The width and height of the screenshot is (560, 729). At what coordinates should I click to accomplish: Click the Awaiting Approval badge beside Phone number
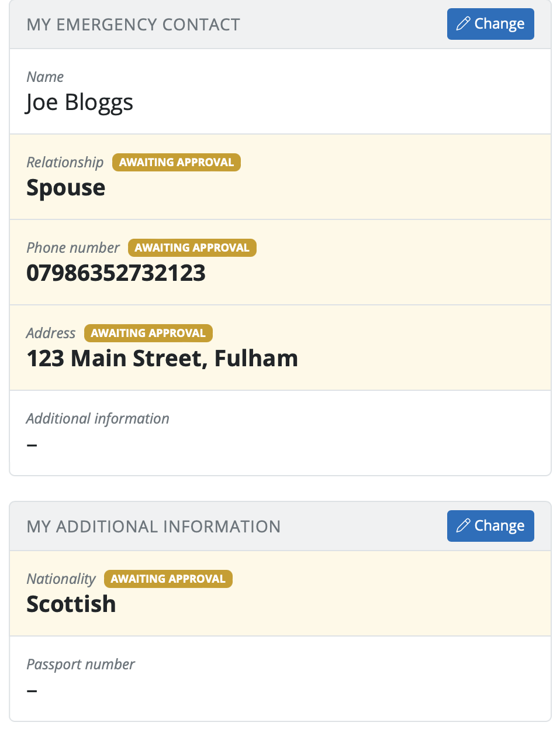tap(192, 248)
